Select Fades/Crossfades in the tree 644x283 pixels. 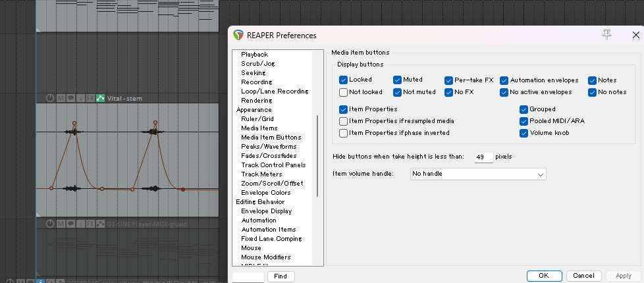point(269,156)
